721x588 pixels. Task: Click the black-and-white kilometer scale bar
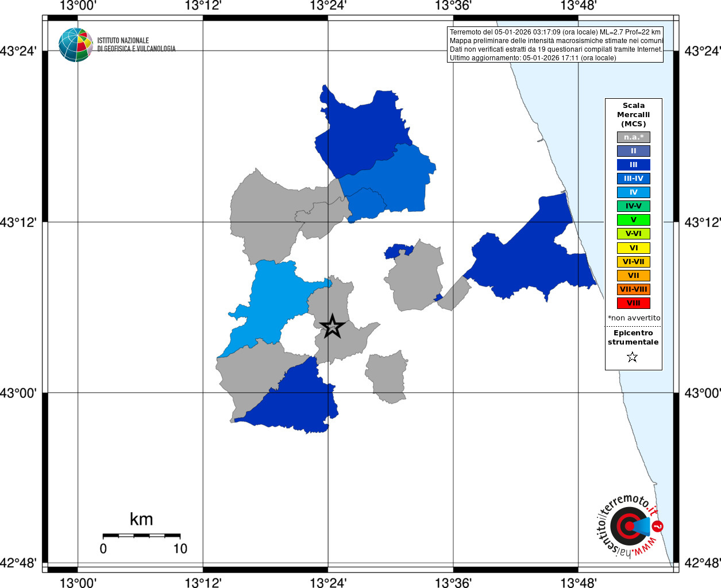[x=141, y=536]
